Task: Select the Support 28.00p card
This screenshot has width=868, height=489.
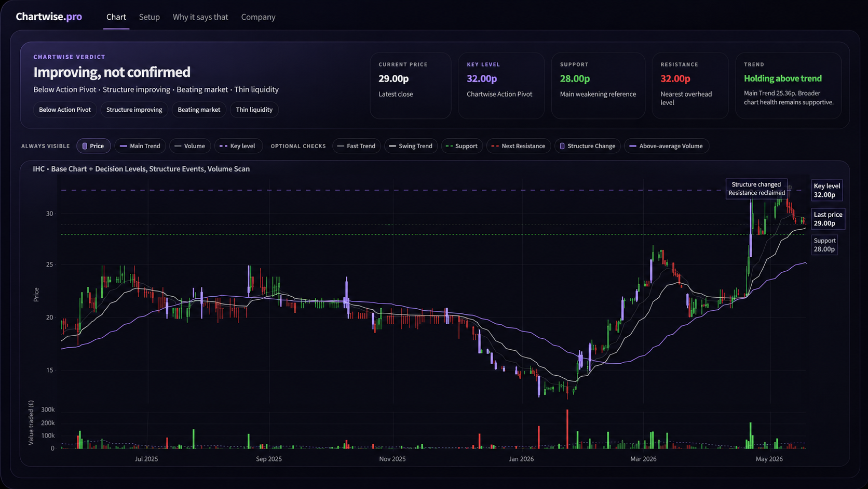Action: [x=598, y=86]
